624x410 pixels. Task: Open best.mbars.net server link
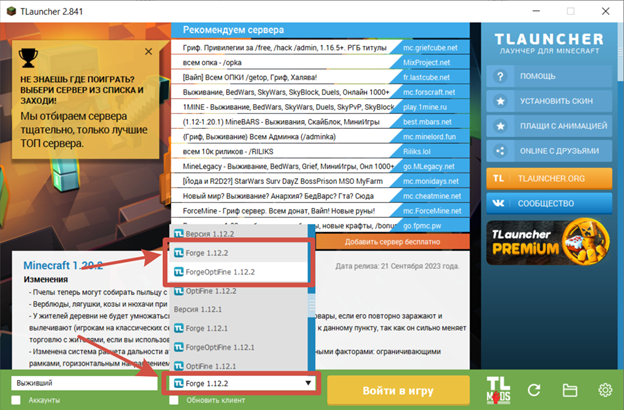pyautogui.click(x=427, y=122)
